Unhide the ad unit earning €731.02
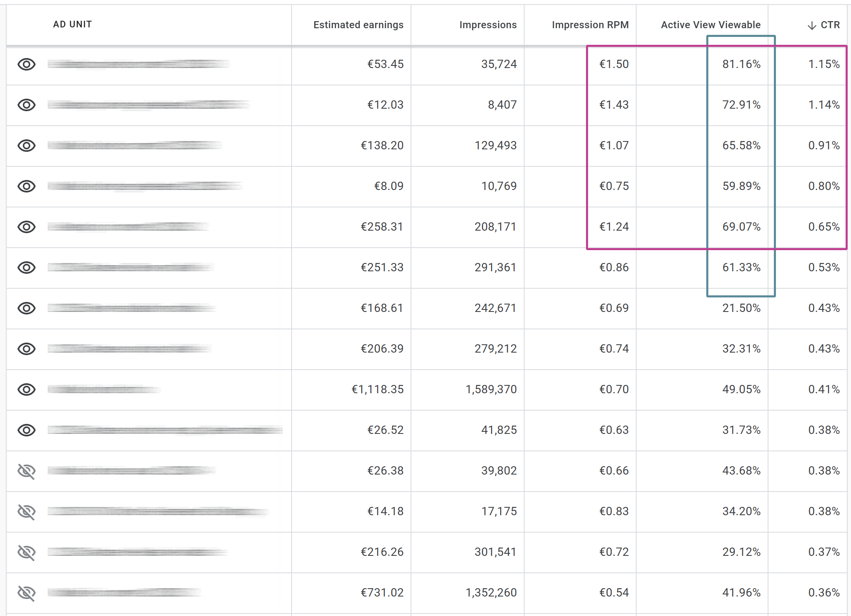Screen dimensions: 851x616 tap(27, 593)
